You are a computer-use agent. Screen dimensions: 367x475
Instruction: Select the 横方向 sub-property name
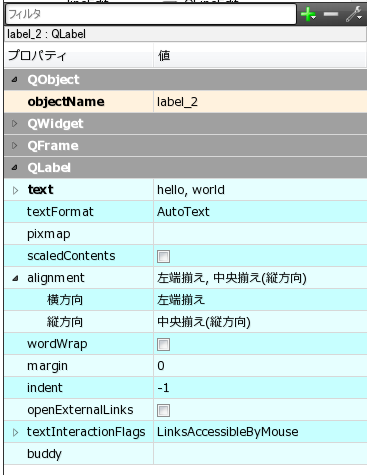[x=65, y=300]
